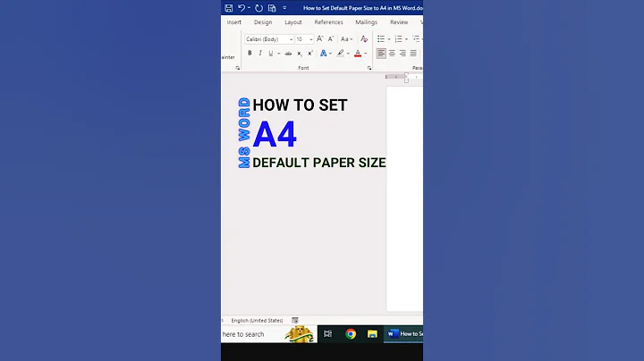Viewport: 644px width, 361px height.
Task: Open File Explorer from the taskbar
Action: pos(372,334)
